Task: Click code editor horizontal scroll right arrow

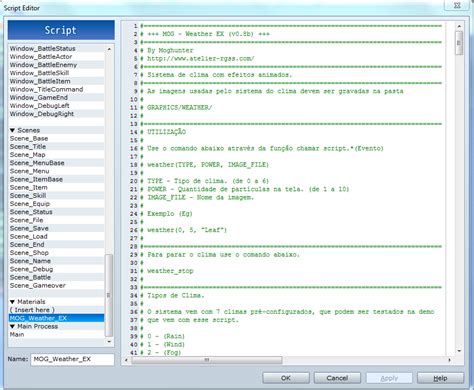Action: pyautogui.click(x=450, y=360)
